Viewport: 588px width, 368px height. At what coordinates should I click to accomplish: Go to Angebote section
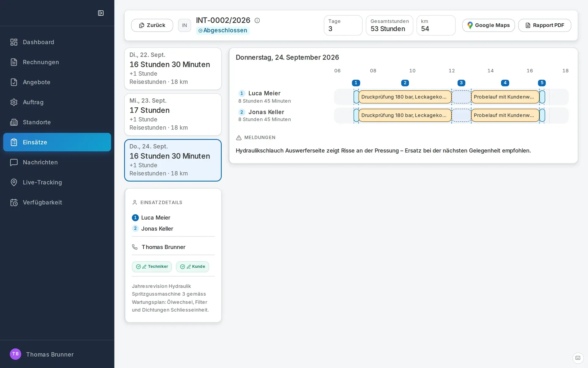tap(57, 82)
